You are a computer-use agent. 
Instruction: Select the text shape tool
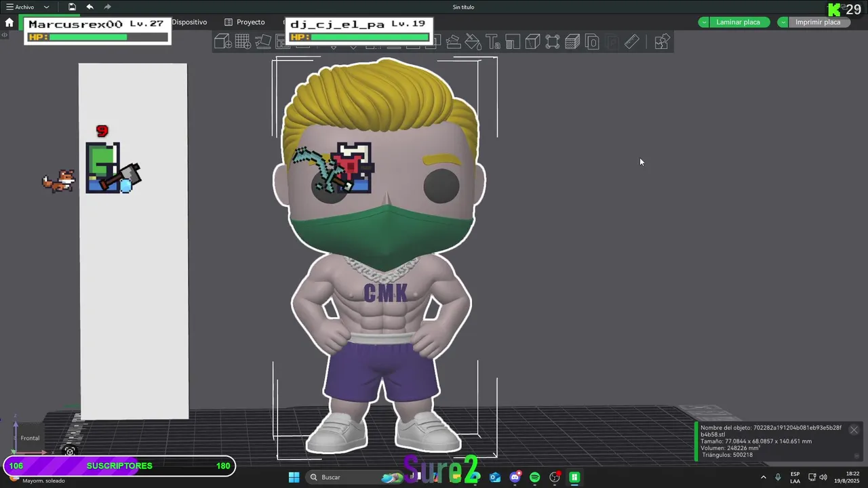tap(493, 42)
